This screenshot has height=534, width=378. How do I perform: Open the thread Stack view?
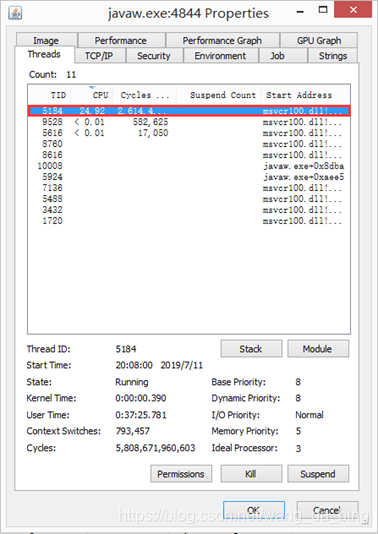pyautogui.click(x=251, y=349)
